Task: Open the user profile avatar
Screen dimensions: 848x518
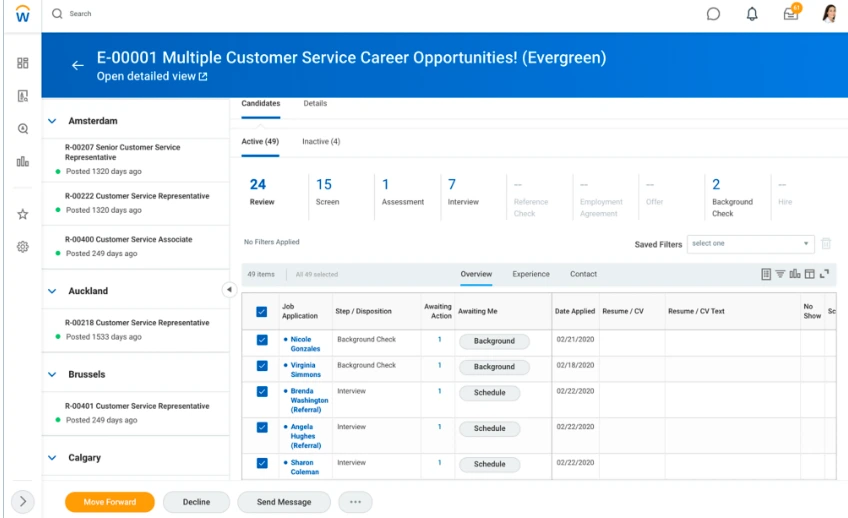Action: click(829, 14)
